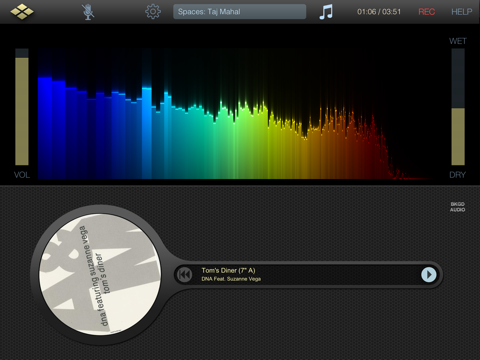Open settings with the gear icon
Screen dimensions: 480x360
[153, 12]
